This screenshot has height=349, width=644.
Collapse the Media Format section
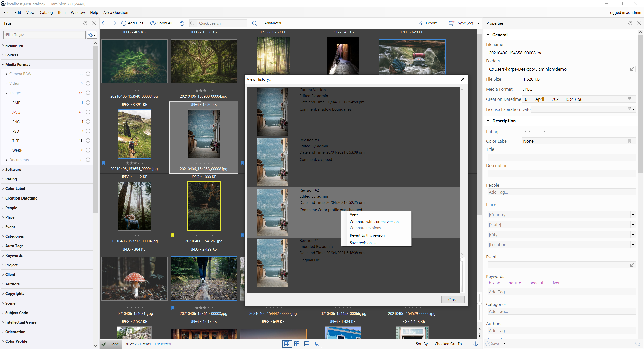(3, 64)
